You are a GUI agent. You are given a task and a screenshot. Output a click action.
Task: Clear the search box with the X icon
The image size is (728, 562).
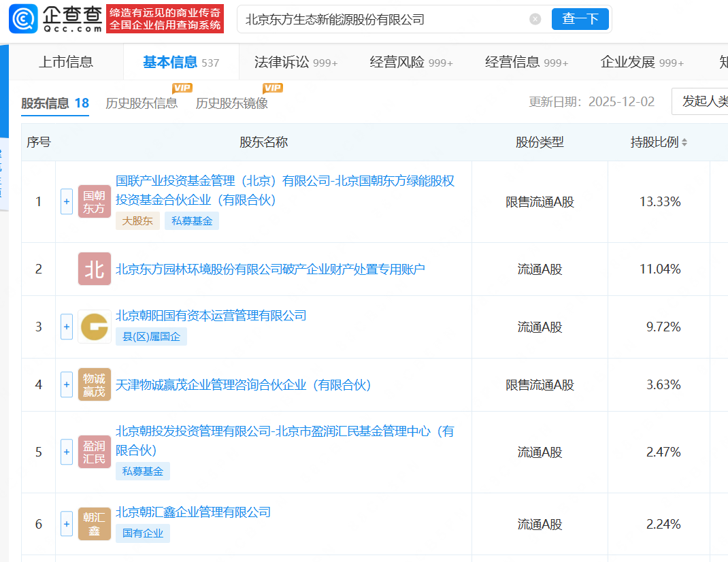(535, 19)
